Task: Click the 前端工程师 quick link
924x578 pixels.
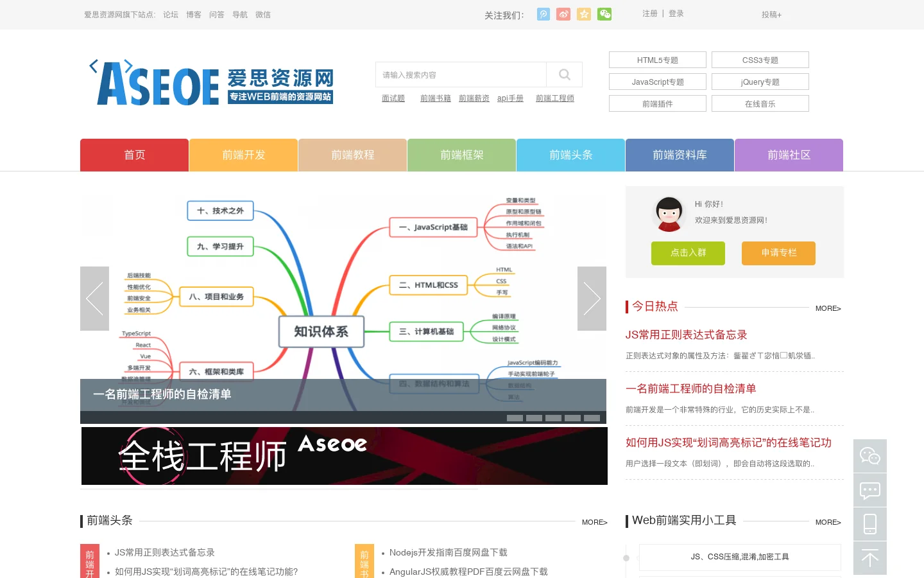Action: pyautogui.click(x=555, y=98)
